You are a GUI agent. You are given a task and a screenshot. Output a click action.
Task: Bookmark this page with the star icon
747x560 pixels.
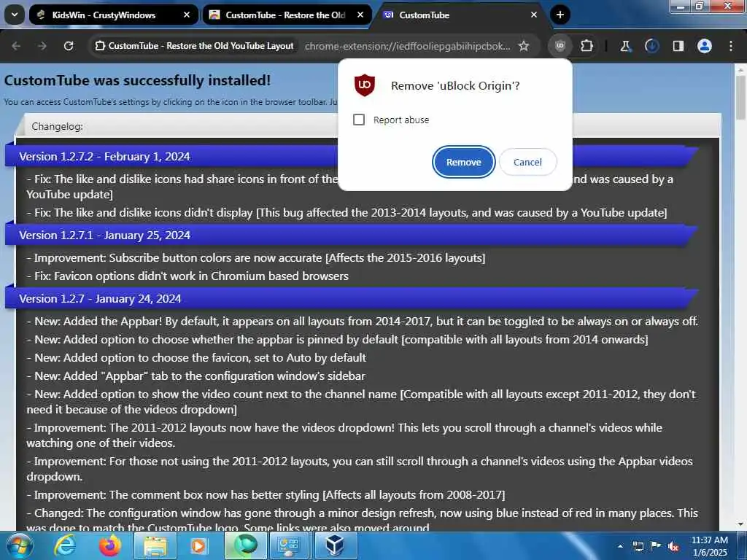tap(524, 46)
